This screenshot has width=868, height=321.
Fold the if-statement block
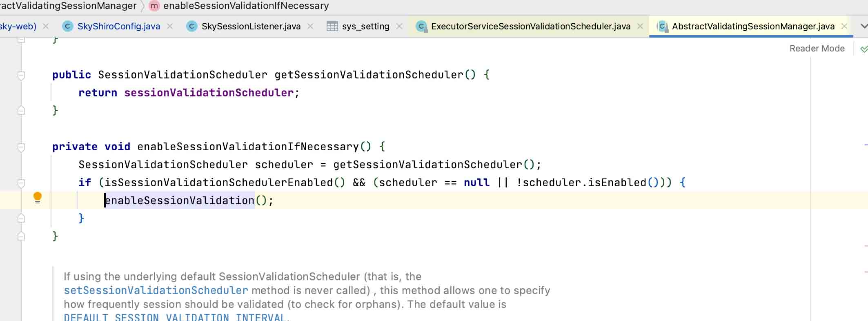coord(21,183)
